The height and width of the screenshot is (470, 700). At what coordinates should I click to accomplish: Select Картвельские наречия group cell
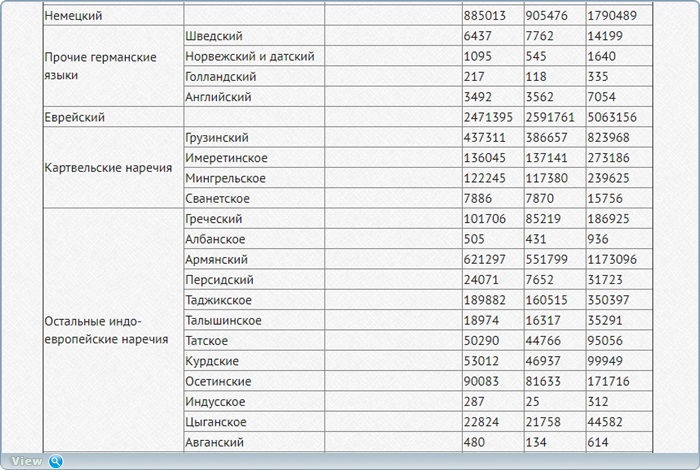pyautogui.click(x=113, y=167)
